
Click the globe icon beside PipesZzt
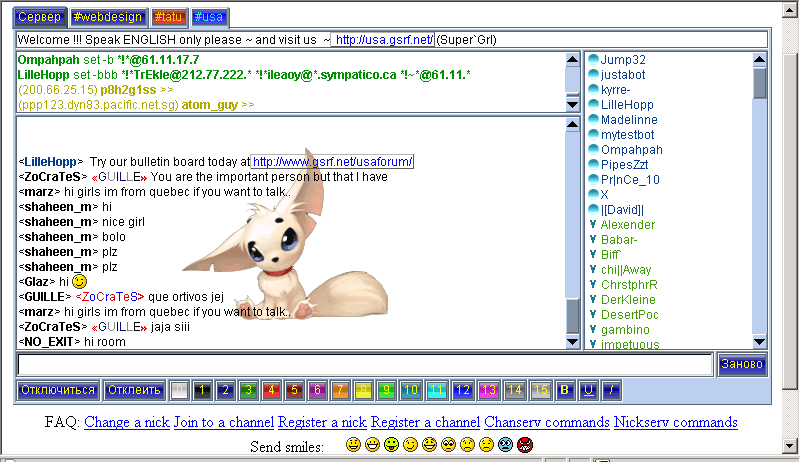tap(593, 164)
